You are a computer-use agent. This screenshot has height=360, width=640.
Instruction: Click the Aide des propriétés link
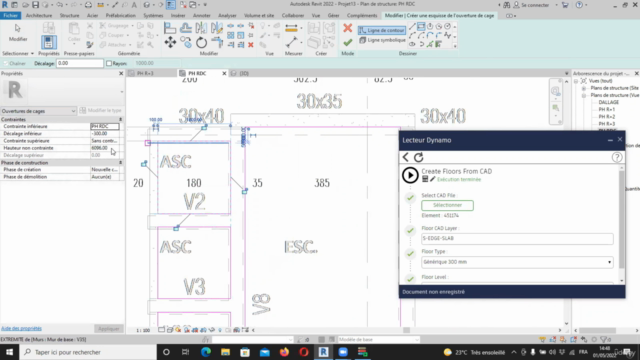21,328
